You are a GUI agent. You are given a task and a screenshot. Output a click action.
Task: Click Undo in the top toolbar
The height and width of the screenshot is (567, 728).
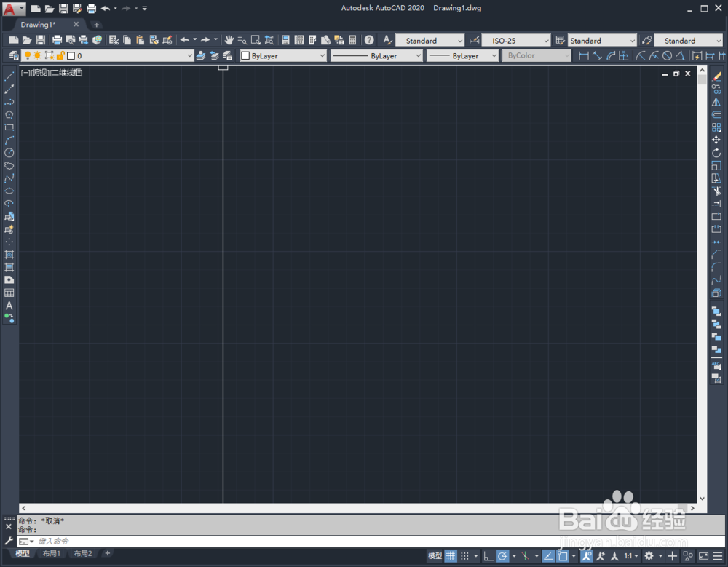click(x=106, y=8)
